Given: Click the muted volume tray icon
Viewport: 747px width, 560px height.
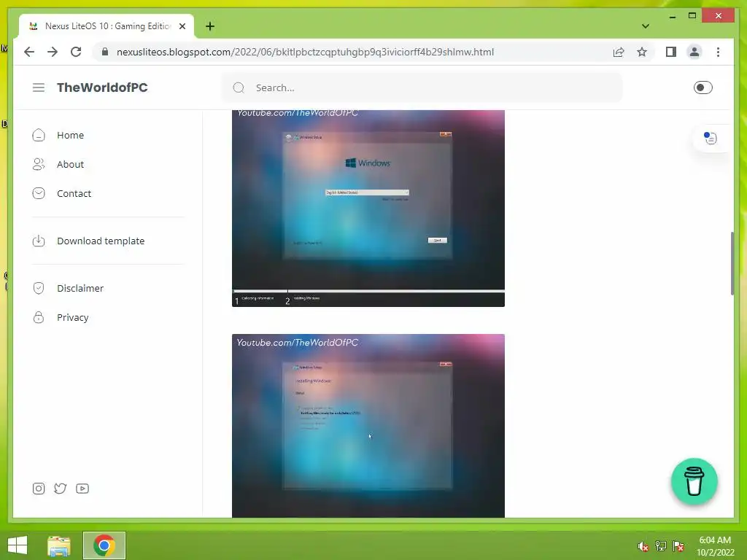Looking at the screenshot, I should click(x=643, y=546).
